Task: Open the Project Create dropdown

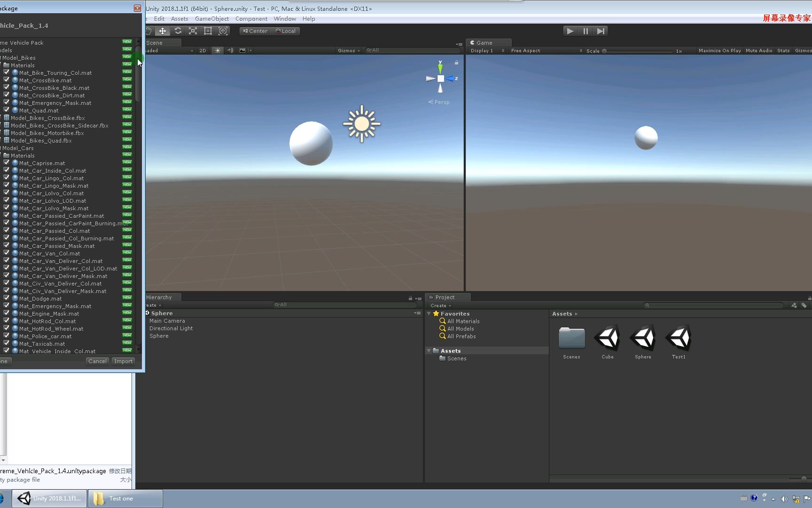Action: click(x=440, y=305)
